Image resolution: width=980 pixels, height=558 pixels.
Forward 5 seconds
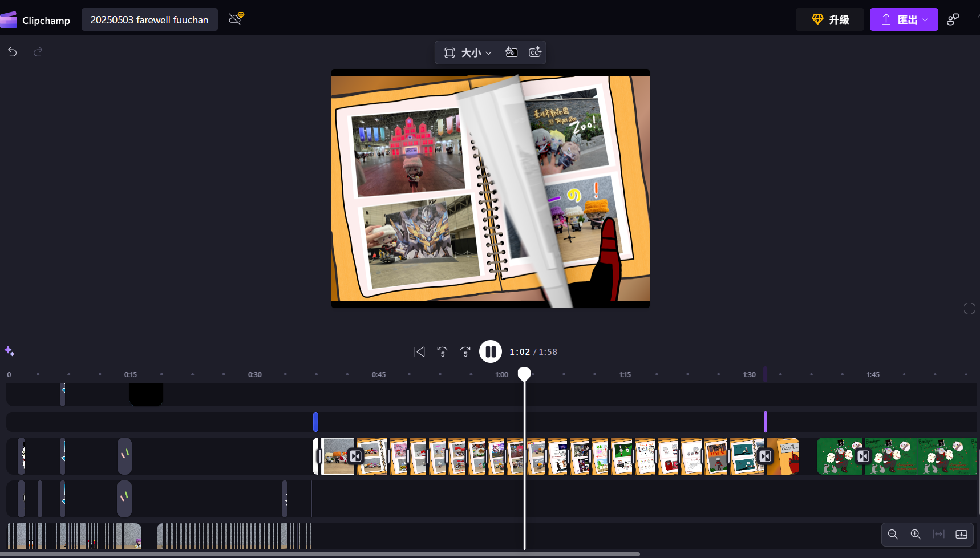click(465, 351)
